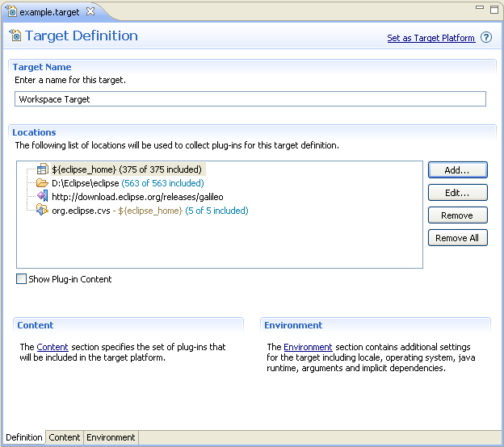Screen dimensions: 504x447
Task: Click the ${eclipse_home} installation location icon
Action: [43, 169]
